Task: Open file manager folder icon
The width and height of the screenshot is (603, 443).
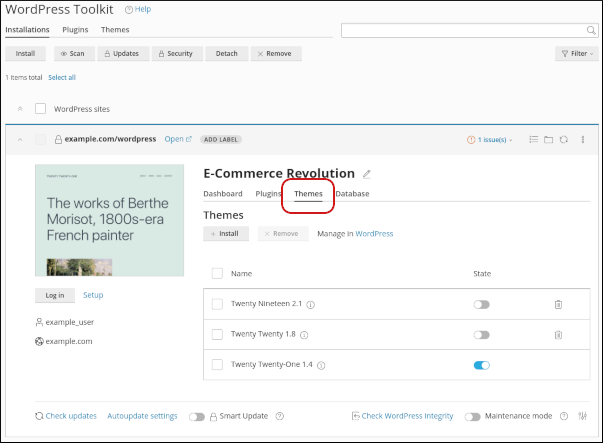Action: 548,139
